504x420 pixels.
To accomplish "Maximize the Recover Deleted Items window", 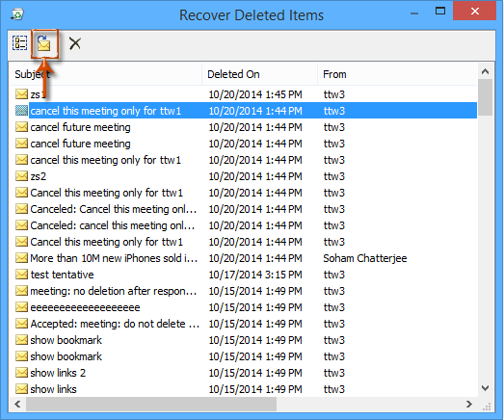I will (440, 12).
